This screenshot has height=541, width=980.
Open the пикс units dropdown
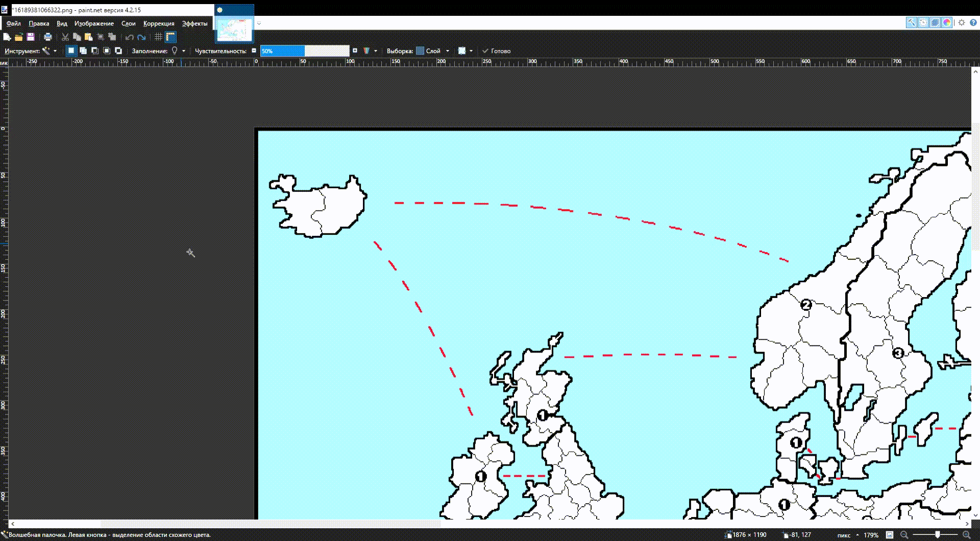click(848, 535)
